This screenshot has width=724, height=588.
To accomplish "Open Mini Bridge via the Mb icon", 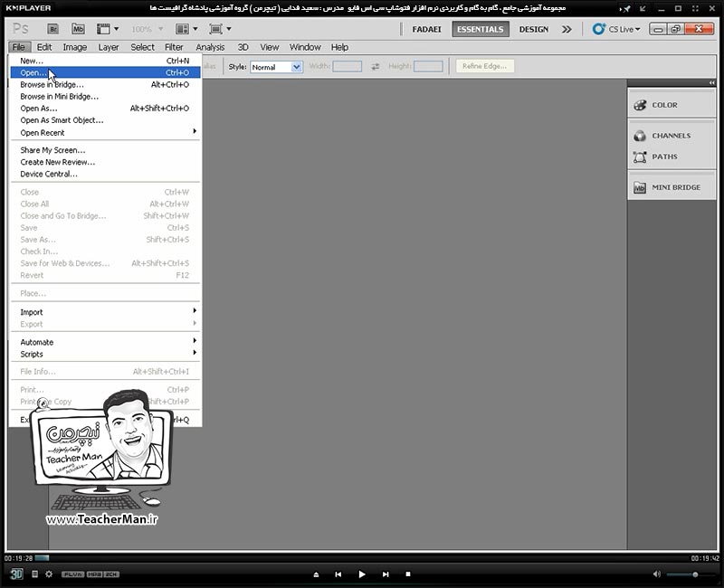I will pyautogui.click(x=78, y=29).
